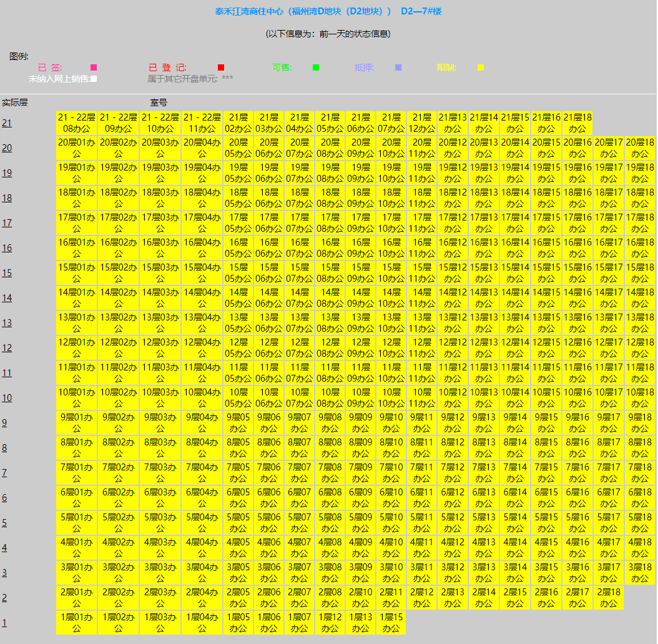The height and width of the screenshot is (644, 658).
Task: Select unit 14层07办公
Action: click(299, 298)
